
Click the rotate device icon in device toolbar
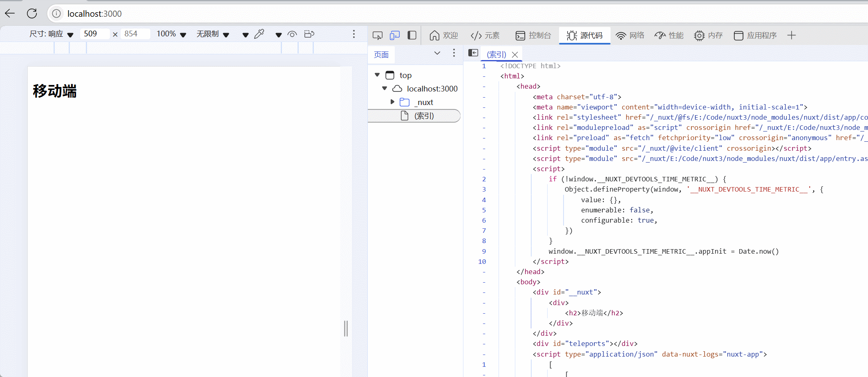[x=309, y=34]
